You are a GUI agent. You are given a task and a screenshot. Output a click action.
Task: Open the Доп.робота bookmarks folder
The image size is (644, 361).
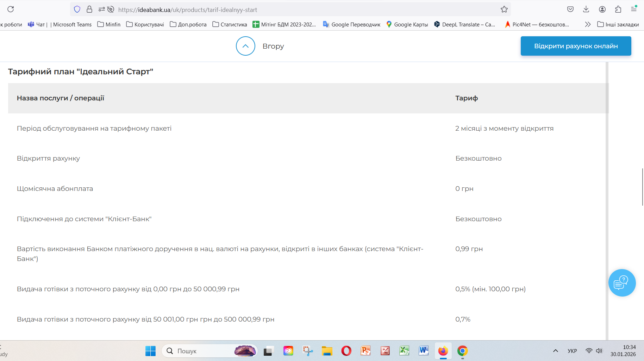[x=188, y=24]
